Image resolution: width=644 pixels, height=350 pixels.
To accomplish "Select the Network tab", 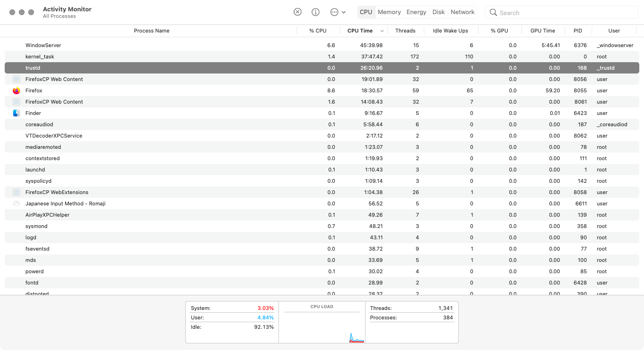I will 462,12.
